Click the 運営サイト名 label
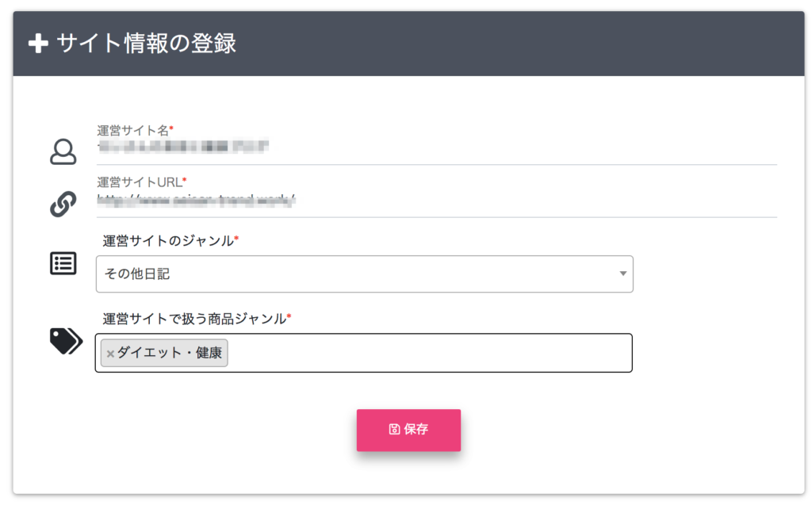812x505 pixels. point(133,130)
